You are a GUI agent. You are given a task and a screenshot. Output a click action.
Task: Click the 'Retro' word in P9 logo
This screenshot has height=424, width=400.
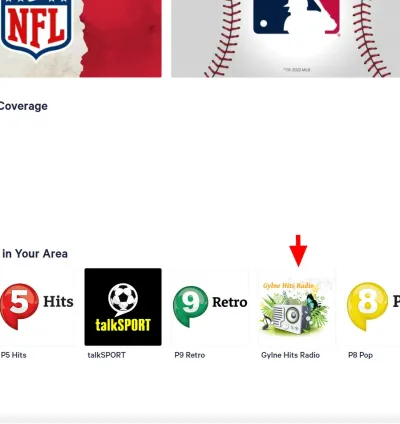[x=230, y=302]
